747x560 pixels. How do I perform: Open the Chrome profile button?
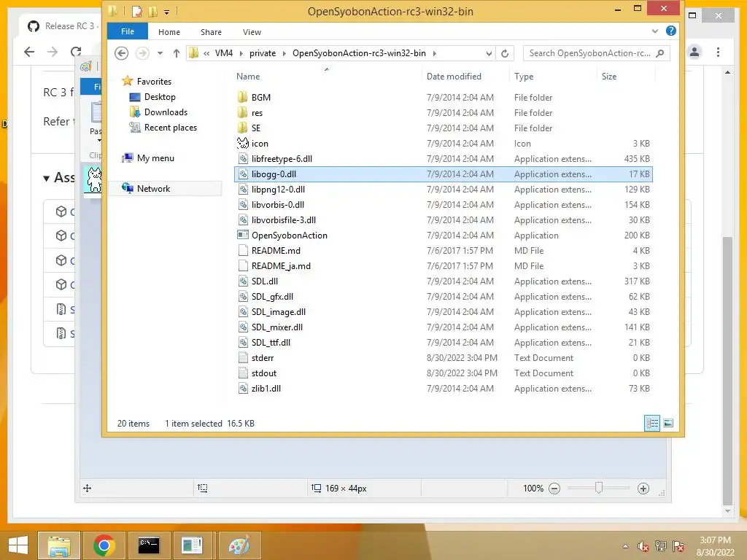(694, 52)
